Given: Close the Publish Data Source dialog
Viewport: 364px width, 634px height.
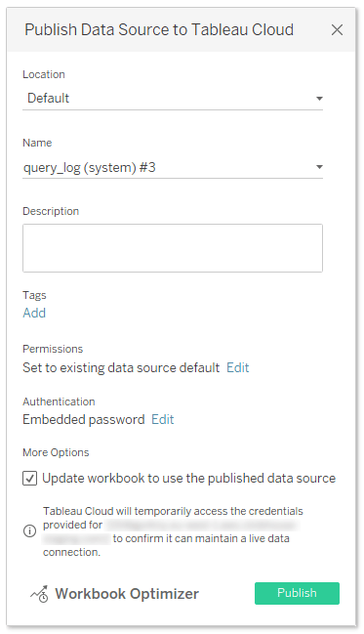Looking at the screenshot, I should (x=337, y=30).
